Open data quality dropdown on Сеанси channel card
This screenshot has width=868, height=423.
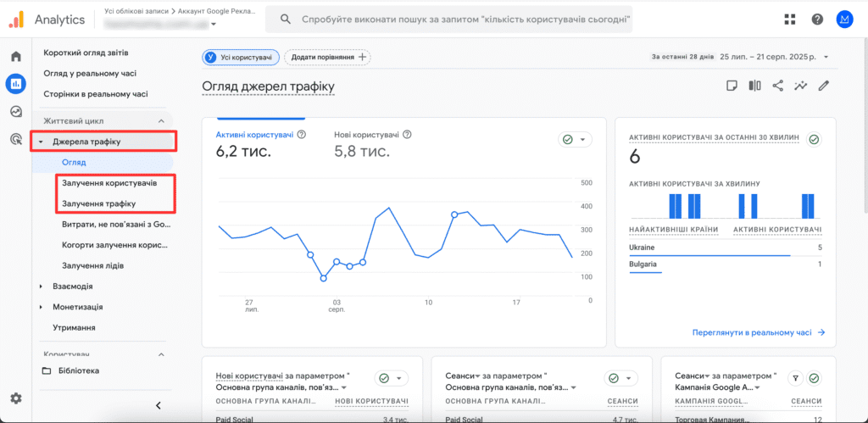[621, 379]
